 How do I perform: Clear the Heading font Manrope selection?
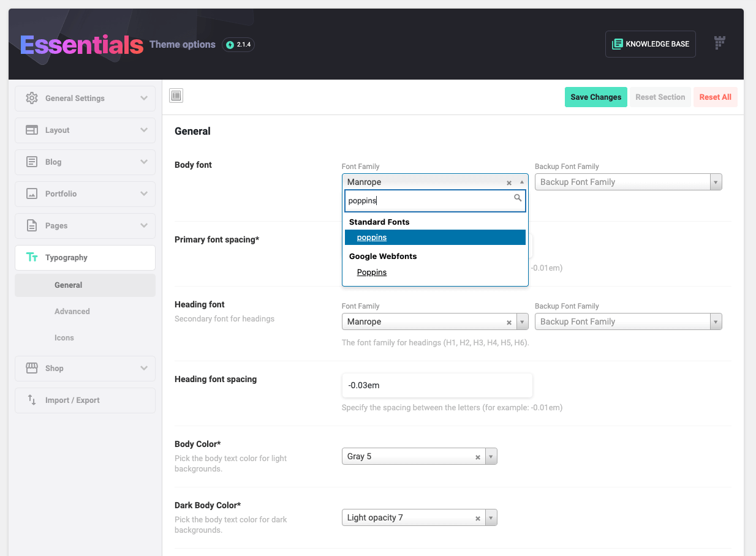pyautogui.click(x=509, y=322)
